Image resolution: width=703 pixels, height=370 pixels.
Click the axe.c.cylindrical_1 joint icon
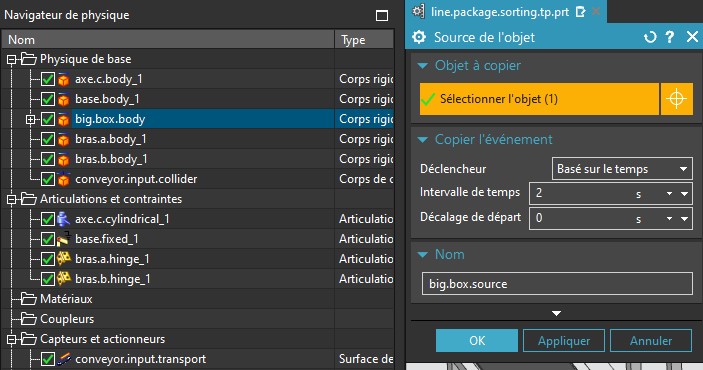click(64, 219)
